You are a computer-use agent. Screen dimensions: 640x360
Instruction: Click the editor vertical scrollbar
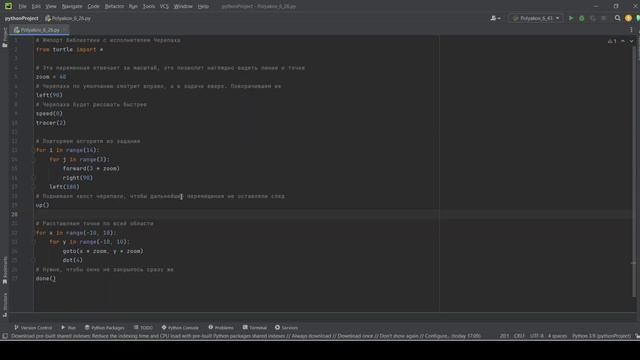point(633,171)
